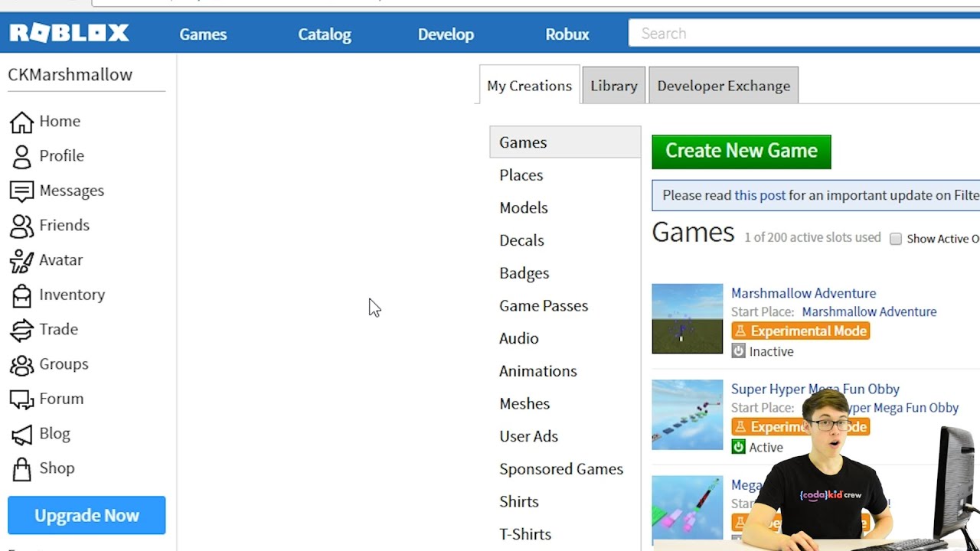This screenshot has width=980, height=551.
Task: Switch to the Developer Exchange tab
Action: [x=724, y=86]
